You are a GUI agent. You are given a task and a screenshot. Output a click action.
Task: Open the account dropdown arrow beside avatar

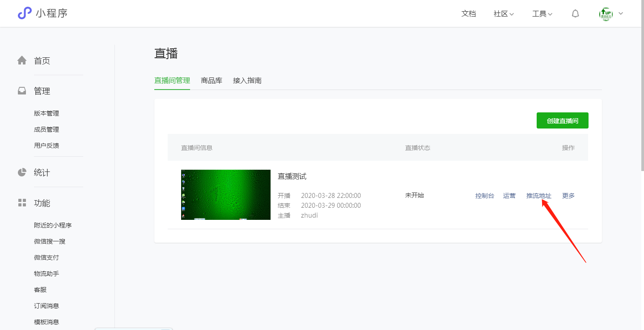pos(621,13)
